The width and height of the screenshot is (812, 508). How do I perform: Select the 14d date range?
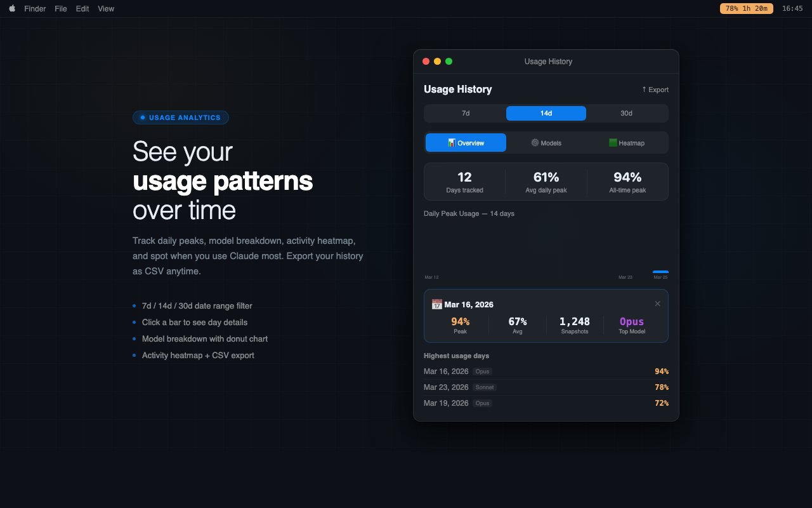tap(546, 113)
